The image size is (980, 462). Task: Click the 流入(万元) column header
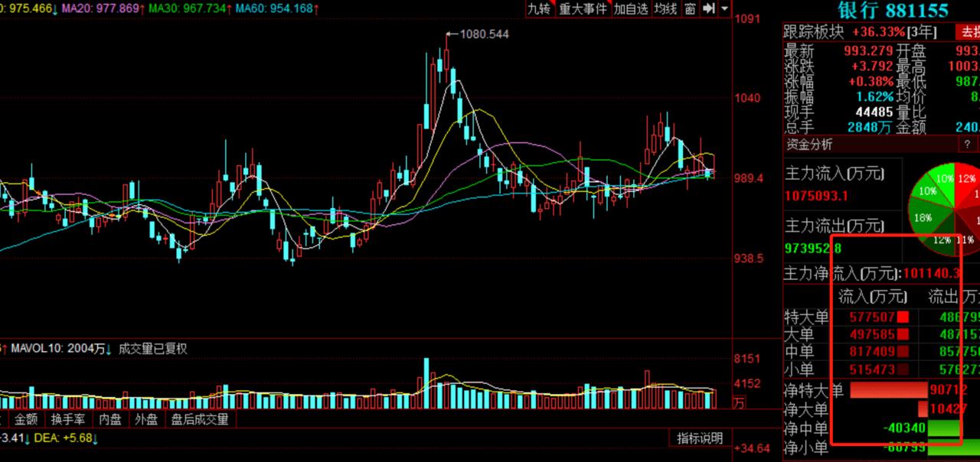(873, 297)
